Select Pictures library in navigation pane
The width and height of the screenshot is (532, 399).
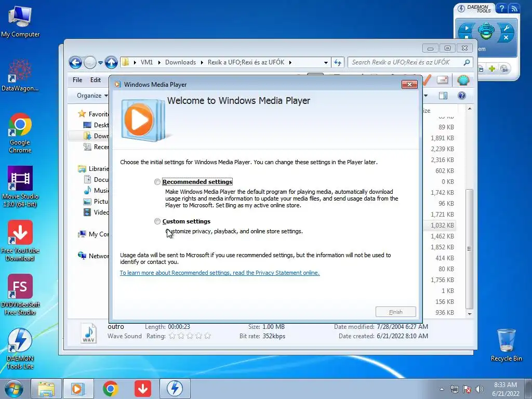[x=96, y=201]
